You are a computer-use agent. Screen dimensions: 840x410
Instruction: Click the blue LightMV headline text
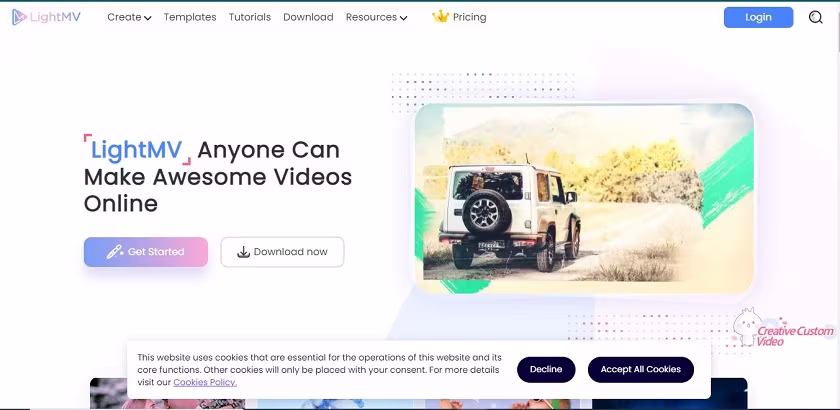click(x=137, y=150)
